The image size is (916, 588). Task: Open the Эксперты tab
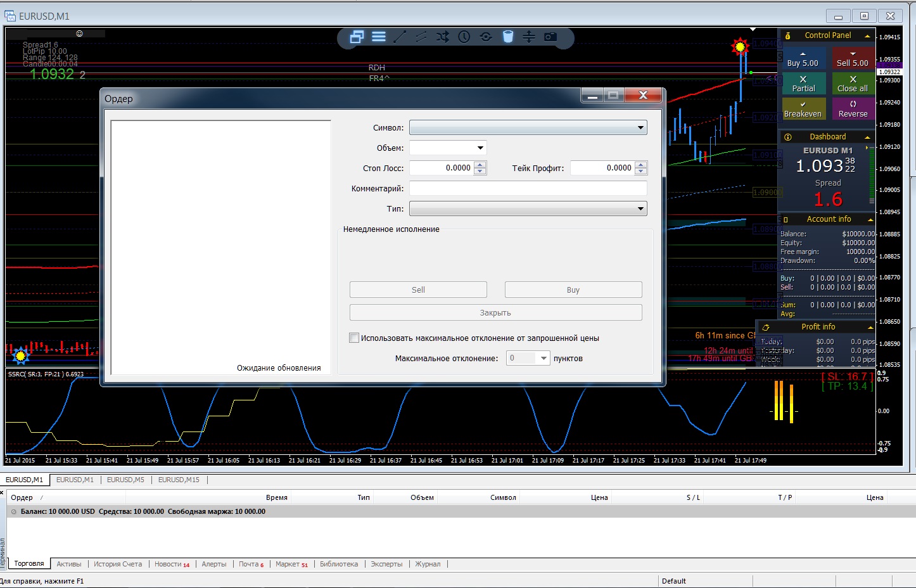coord(386,564)
